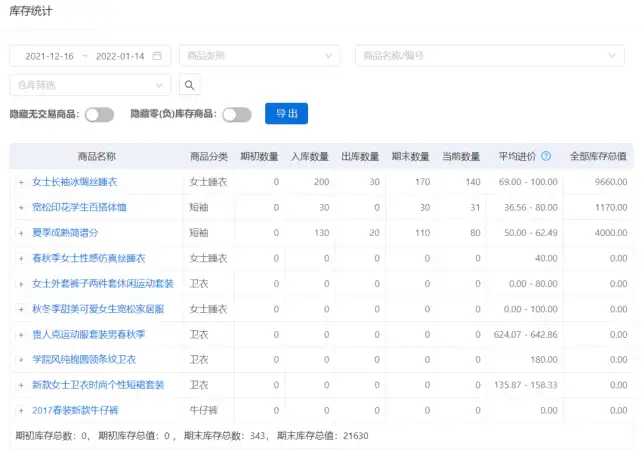Image resolution: width=642 pixels, height=455 pixels.
Task: Click the end date 2022-01-14
Action: pos(120,56)
